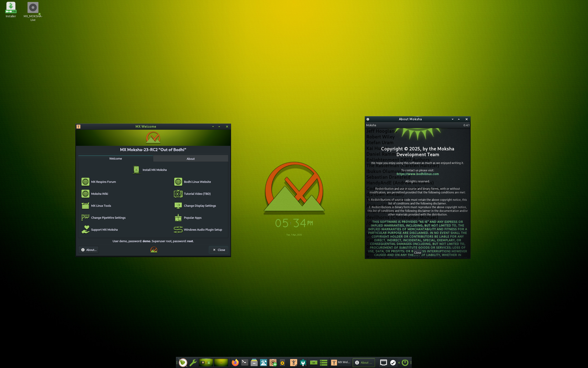Click MX Welcome title bar app icon
Image resolution: width=588 pixels, height=368 pixels.
tap(79, 126)
